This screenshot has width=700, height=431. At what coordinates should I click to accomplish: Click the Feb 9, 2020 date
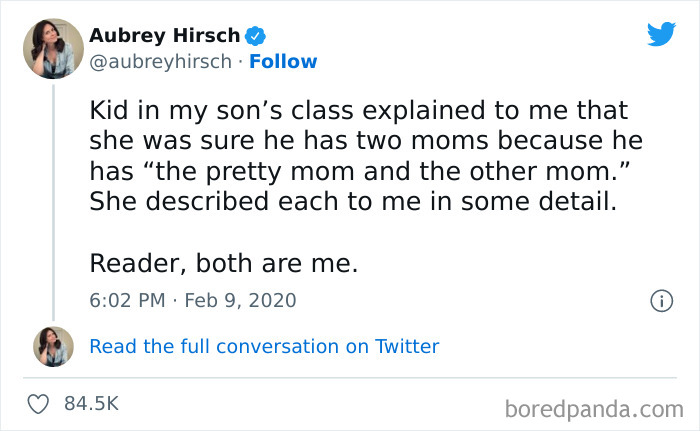pyautogui.click(x=240, y=300)
